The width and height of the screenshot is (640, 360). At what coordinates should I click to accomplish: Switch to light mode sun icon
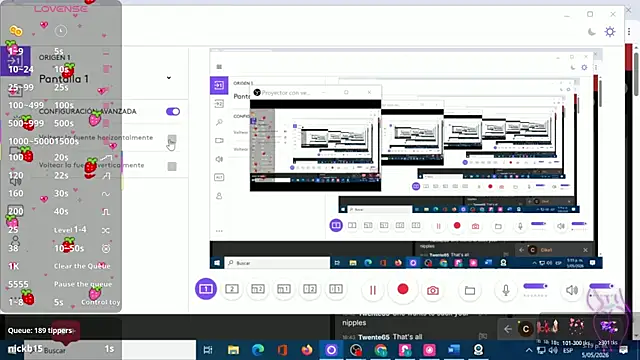(x=610, y=32)
